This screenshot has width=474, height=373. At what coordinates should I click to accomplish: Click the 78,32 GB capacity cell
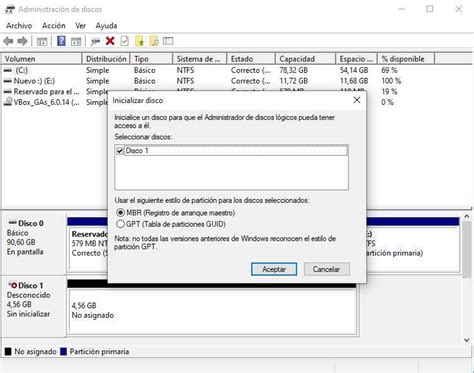pos(293,70)
